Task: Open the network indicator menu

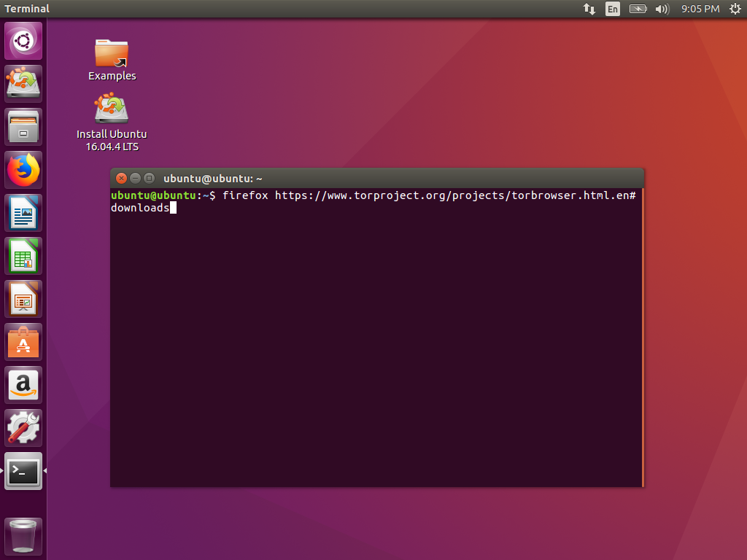Action: 589,9
